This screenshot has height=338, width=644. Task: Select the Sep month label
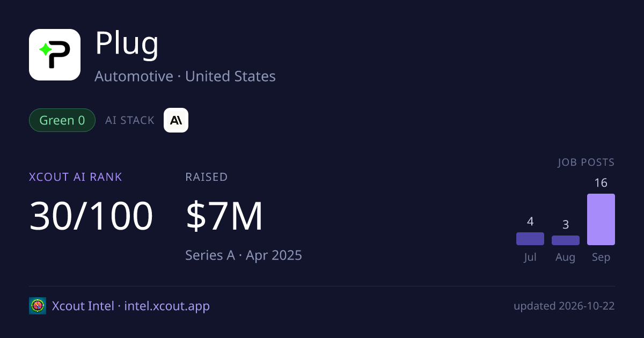pos(601,257)
